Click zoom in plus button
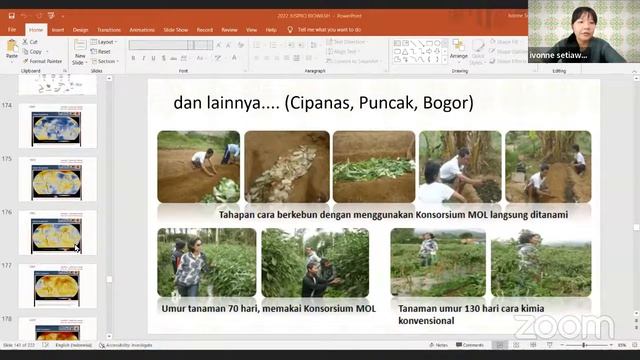The image size is (640, 360). point(611,345)
